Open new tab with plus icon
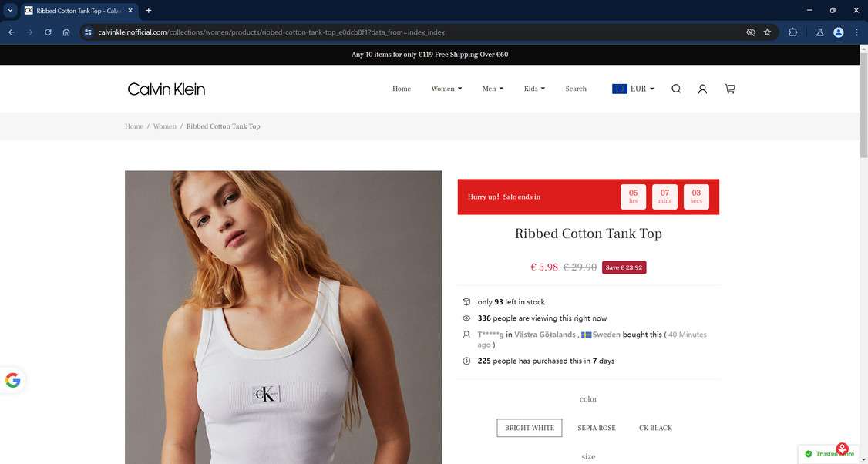 pyautogui.click(x=148, y=11)
